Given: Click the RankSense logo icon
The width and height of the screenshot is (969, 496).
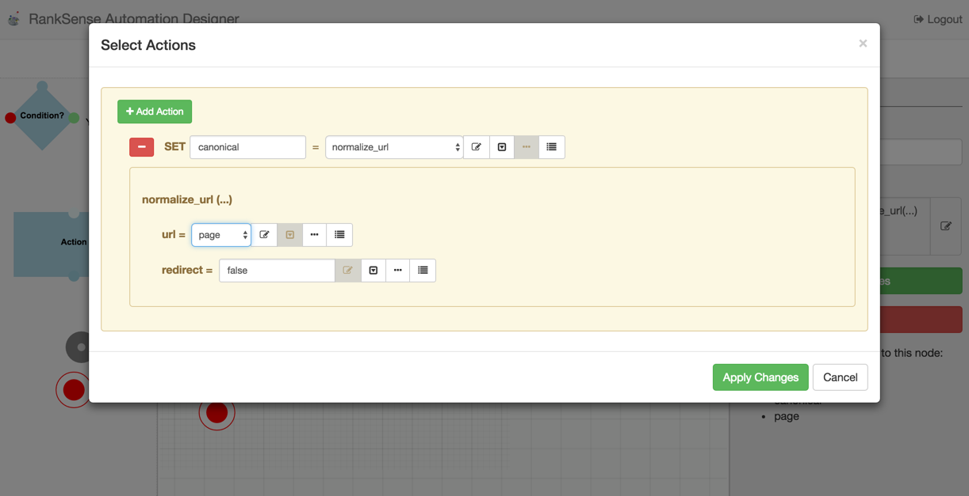Looking at the screenshot, I should [14, 19].
